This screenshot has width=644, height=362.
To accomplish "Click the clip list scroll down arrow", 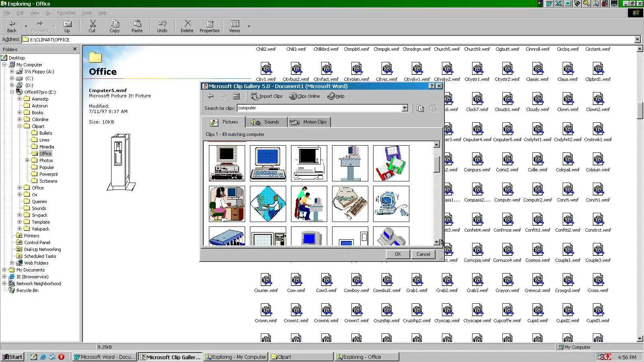I will click(437, 242).
